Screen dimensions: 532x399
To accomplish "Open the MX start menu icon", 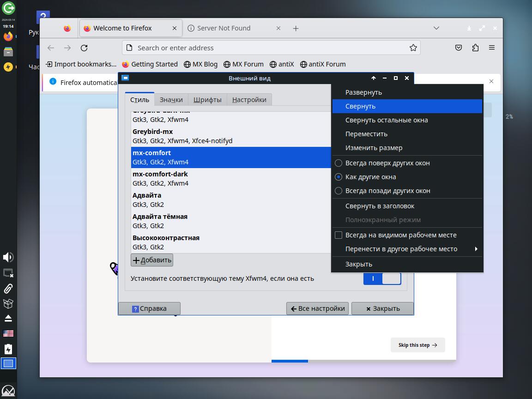I will click(x=8, y=391).
